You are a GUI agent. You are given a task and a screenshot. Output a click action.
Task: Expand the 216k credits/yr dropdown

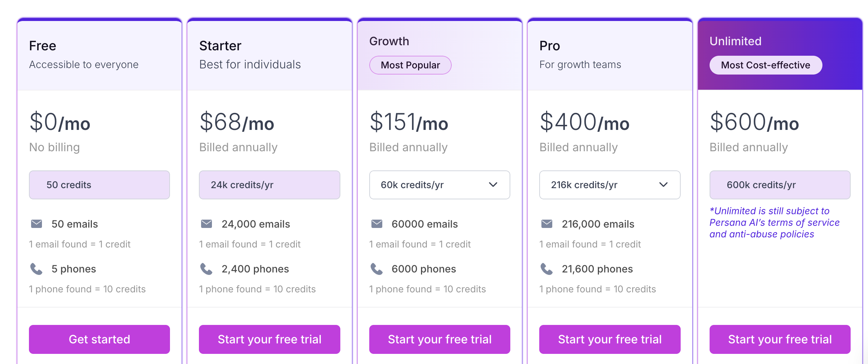pyautogui.click(x=610, y=185)
